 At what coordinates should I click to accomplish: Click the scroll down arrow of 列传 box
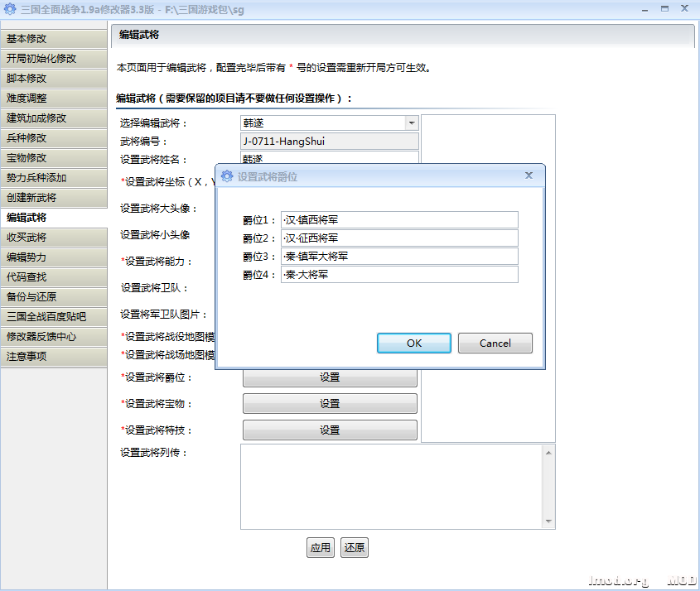pos(547,521)
